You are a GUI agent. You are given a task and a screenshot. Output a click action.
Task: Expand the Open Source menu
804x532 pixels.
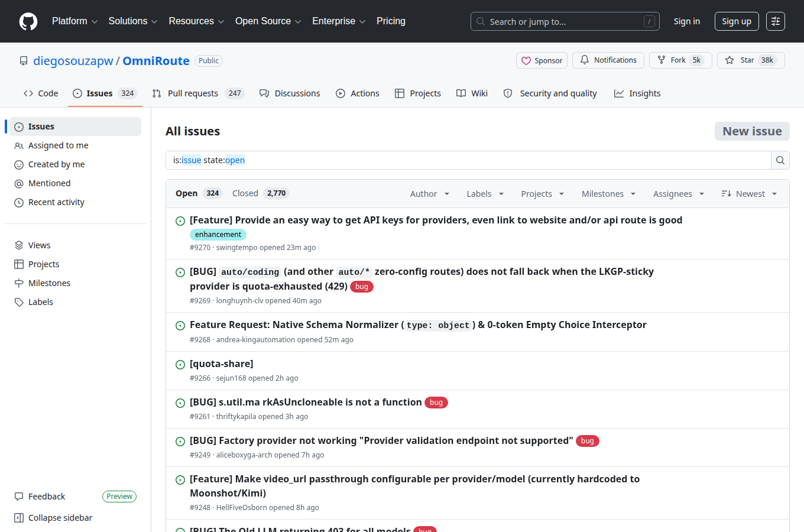(x=268, y=21)
